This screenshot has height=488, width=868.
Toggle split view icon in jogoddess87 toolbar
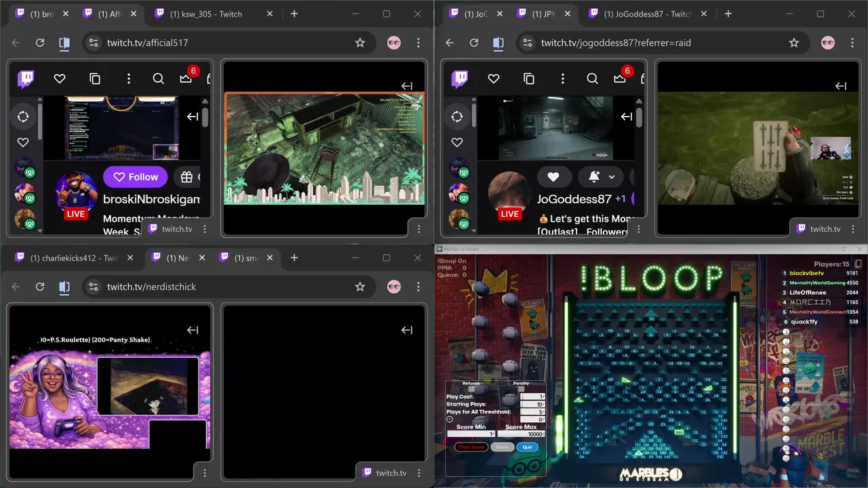498,43
